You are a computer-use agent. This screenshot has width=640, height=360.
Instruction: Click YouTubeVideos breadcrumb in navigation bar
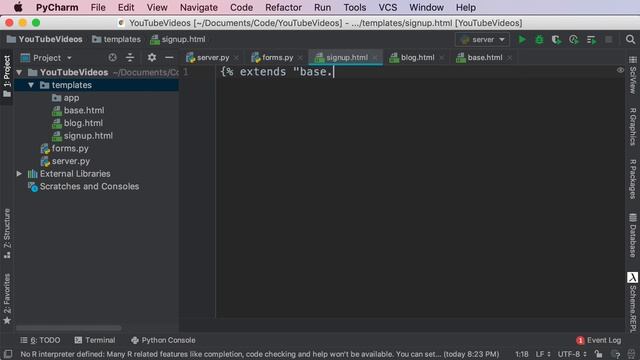point(44,40)
